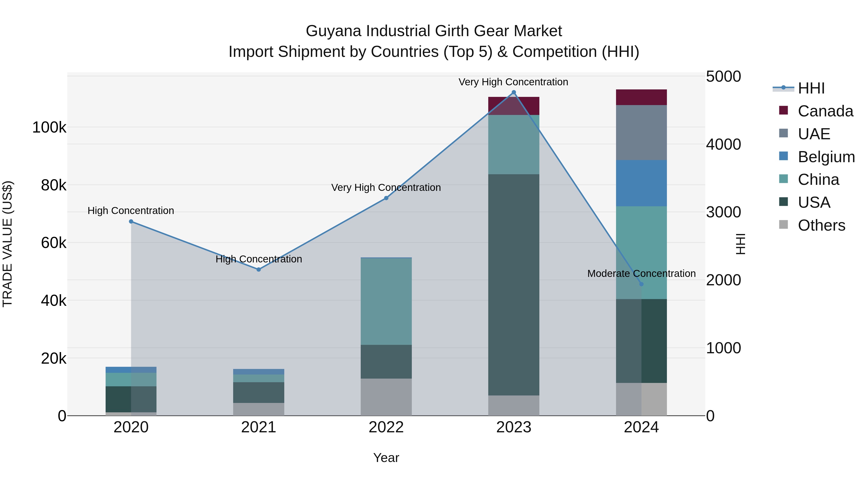Screen dimensions: 868x488
Task: Click the Belgium legend color swatch
Action: click(783, 156)
